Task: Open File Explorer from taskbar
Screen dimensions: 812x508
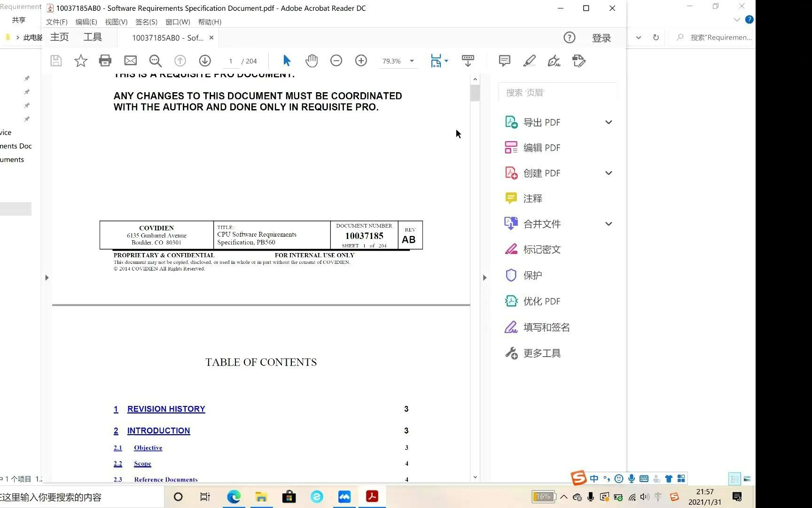Action: [261, 497]
